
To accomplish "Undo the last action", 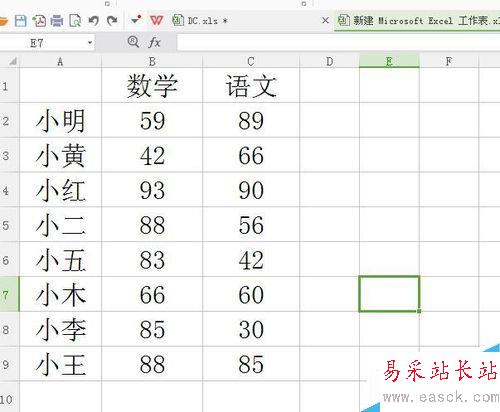I will tap(94, 21).
